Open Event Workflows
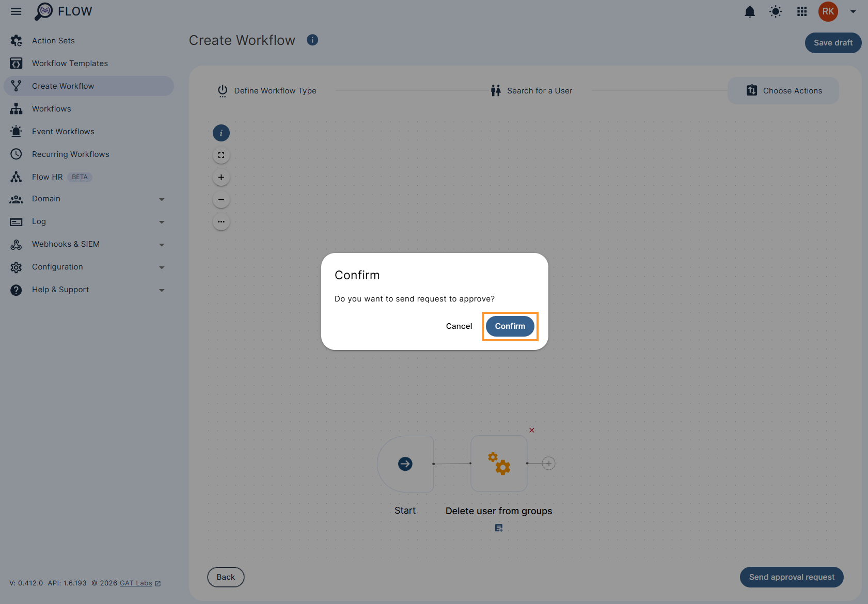This screenshot has height=604, width=868. click(63, 131)
